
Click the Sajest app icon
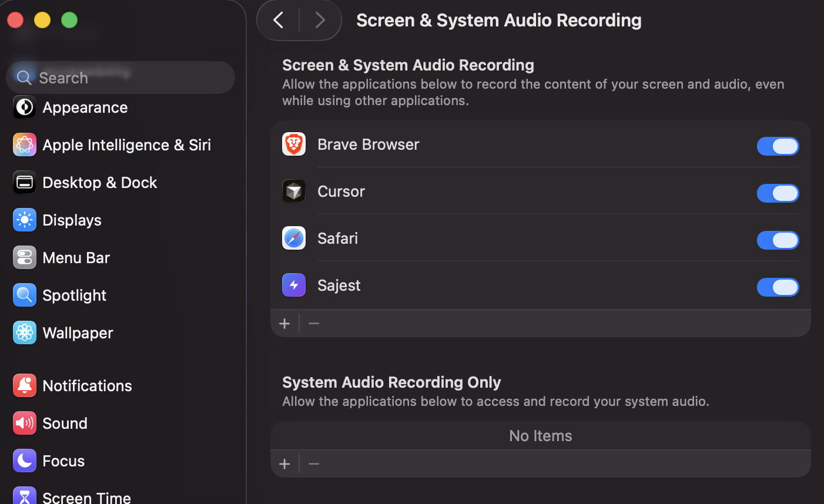[294, 285]
